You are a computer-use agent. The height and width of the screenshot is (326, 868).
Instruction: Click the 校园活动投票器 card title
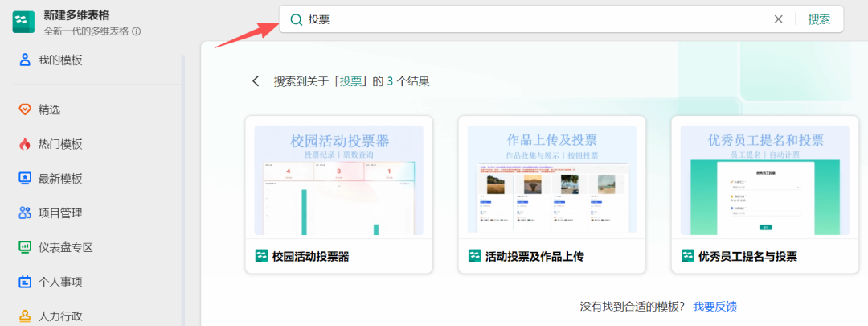pos(310,257)
